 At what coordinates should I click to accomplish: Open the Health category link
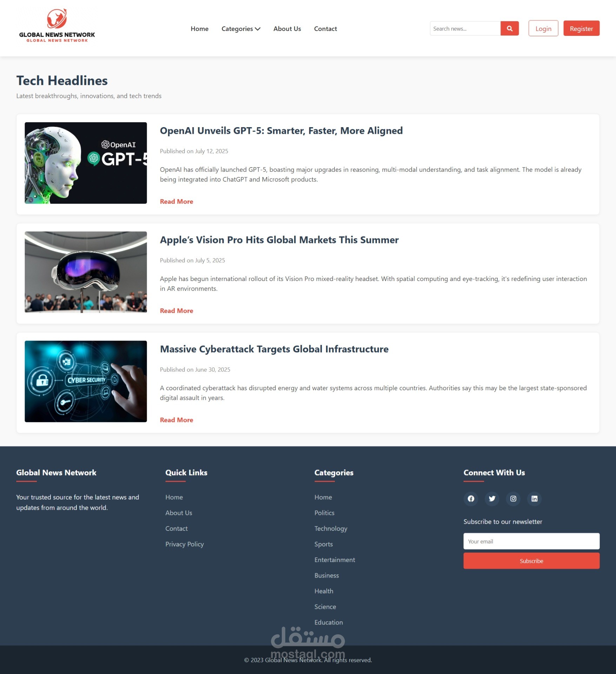324,591
